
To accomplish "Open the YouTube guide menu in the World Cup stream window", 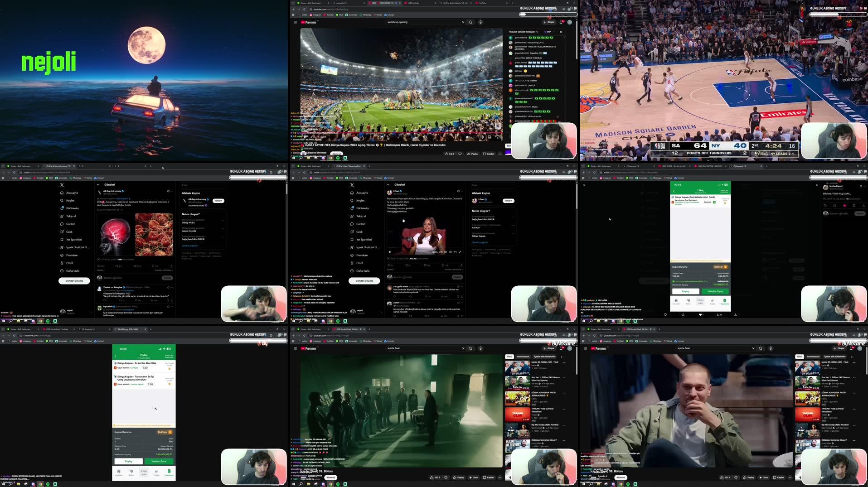I will [295, 22].
